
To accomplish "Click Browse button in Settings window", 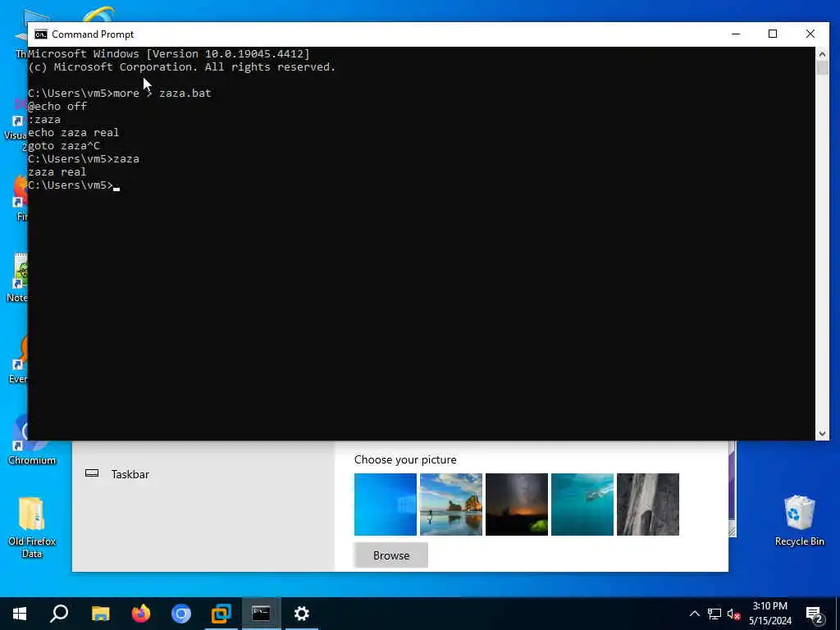I will click(391, 555).
